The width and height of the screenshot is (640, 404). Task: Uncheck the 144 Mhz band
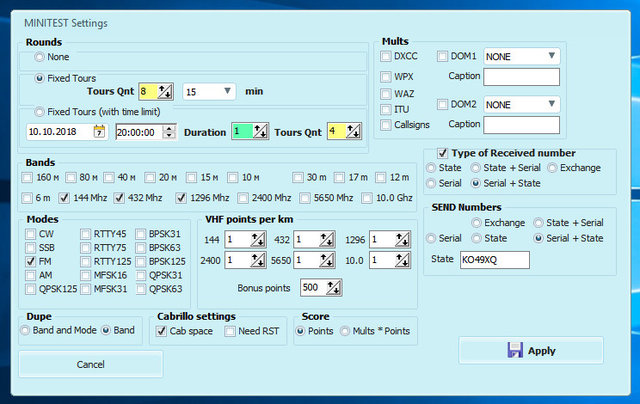coord(64,198)
